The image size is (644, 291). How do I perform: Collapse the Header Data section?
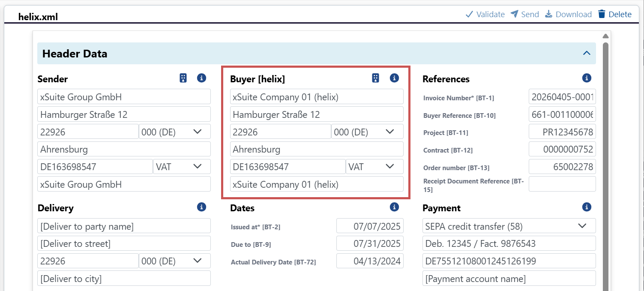coord(587,54)
